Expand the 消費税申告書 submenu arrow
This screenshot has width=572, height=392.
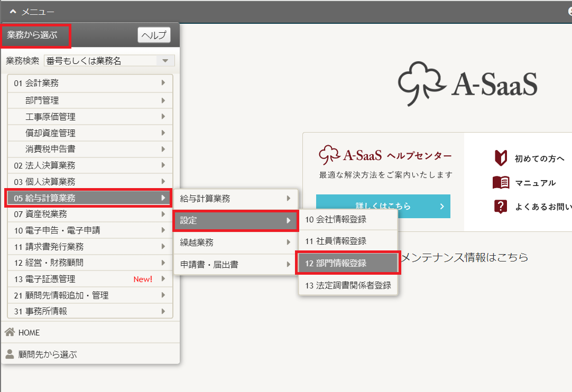163,149
